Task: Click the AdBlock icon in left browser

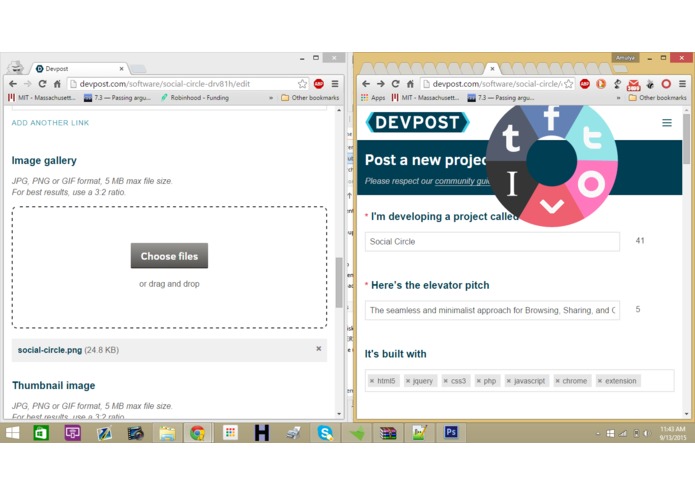Action: [x=318, y=84]
